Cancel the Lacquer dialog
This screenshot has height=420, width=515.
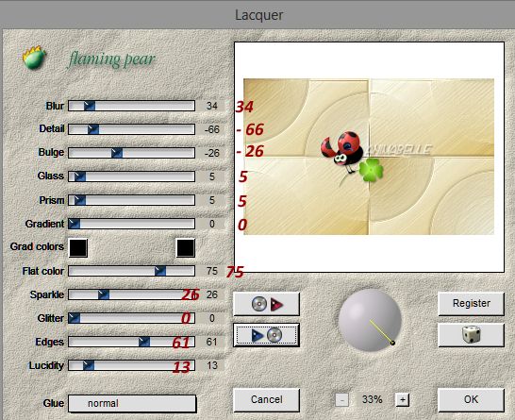coord(266,399)
